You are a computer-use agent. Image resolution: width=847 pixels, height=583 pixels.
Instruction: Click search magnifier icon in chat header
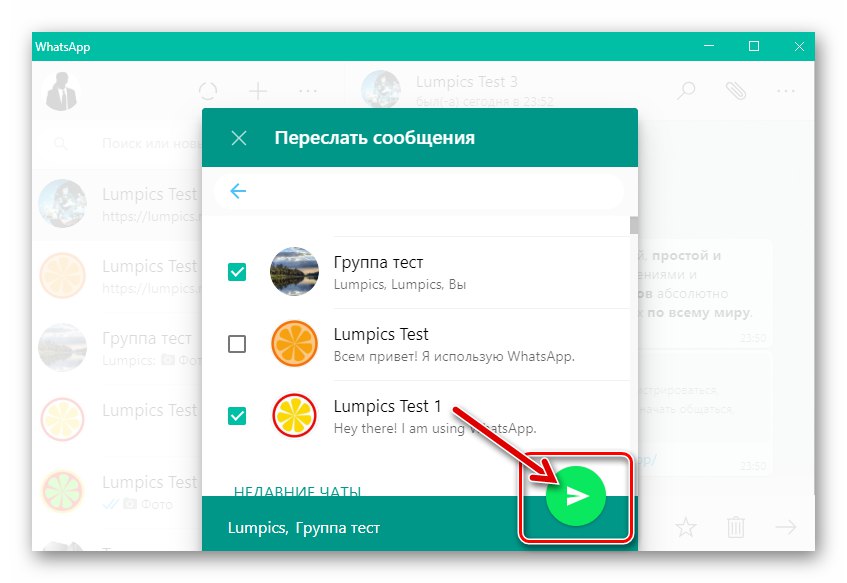click(686, 91)
